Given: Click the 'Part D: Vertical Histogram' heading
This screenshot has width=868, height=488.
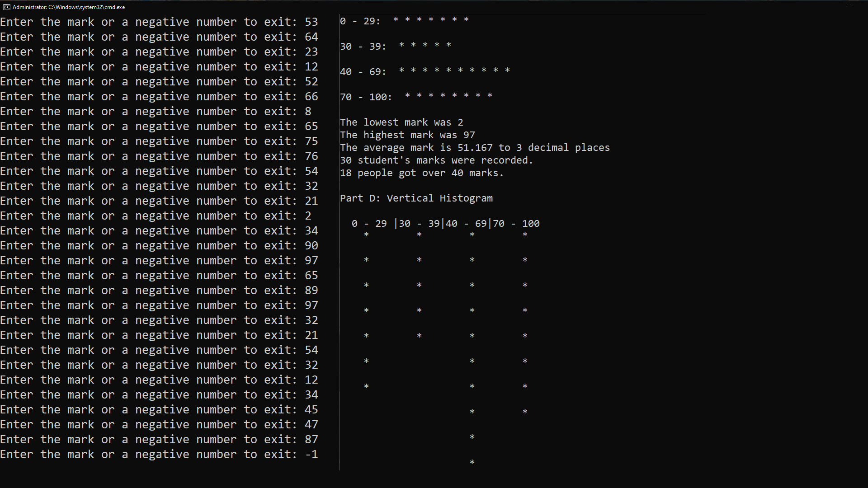Looking at the screenshot, I should click(x=416, y=198).
